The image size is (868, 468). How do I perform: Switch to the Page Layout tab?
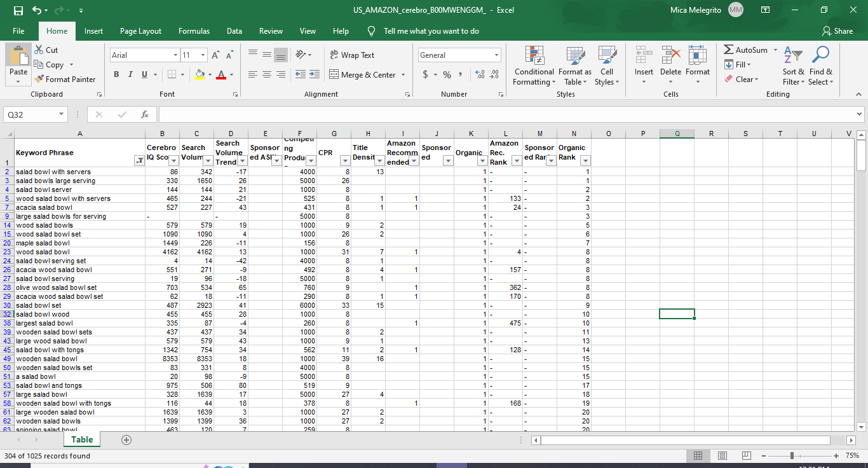coord(140,31)
